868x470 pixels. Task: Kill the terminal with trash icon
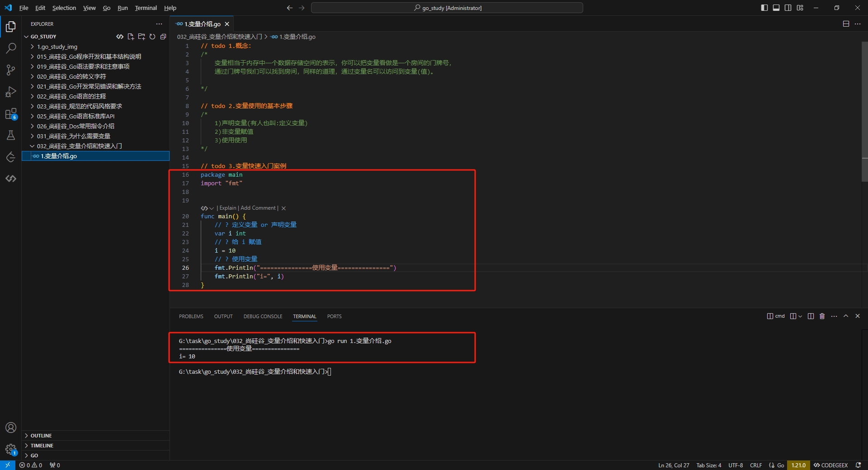coord(822,316)
